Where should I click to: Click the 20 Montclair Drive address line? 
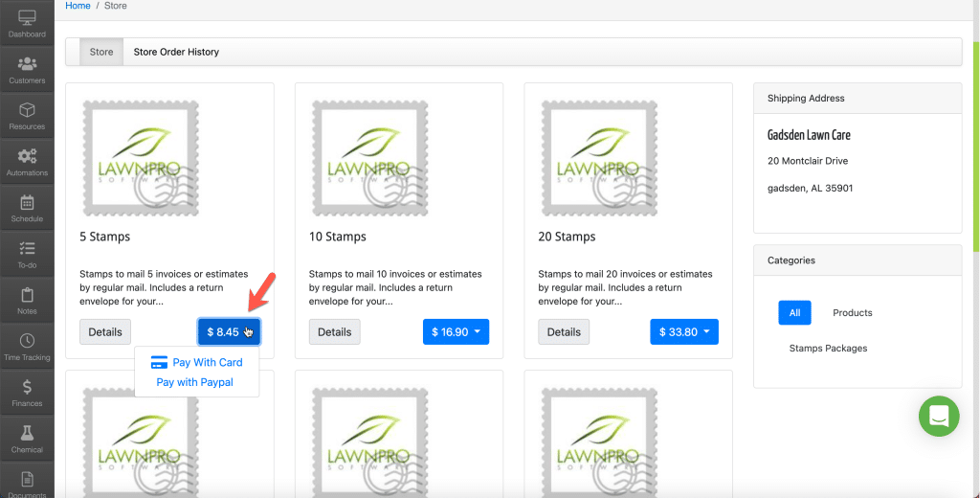click(x=808, y=161)
